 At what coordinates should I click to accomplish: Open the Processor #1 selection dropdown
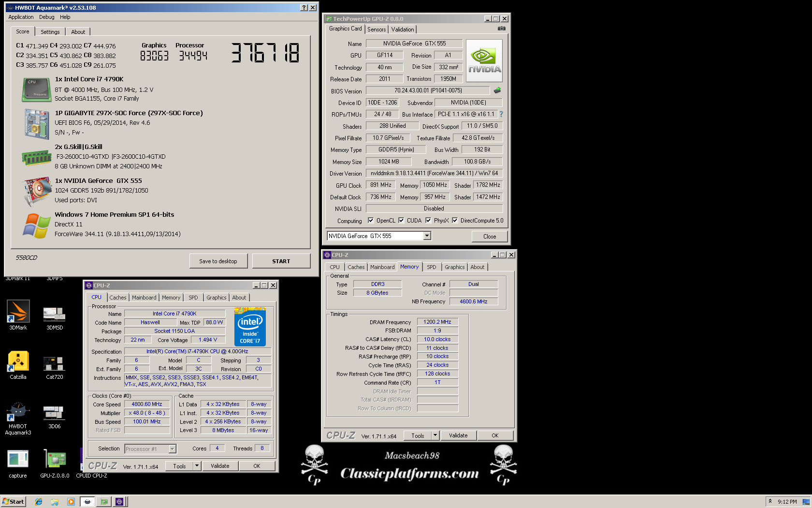pyautogui.click(x=172, y=449)
